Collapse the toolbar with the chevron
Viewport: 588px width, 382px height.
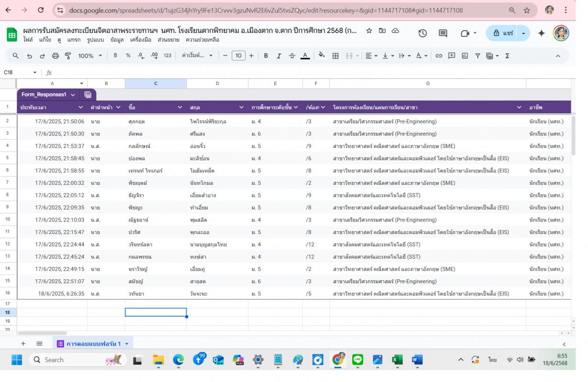tap(557, 56)
